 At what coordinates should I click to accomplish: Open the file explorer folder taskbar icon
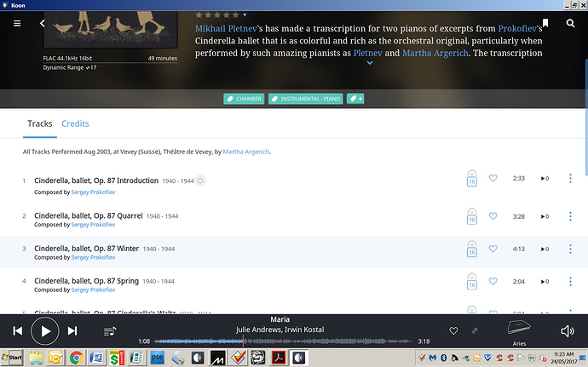[36, 358]
